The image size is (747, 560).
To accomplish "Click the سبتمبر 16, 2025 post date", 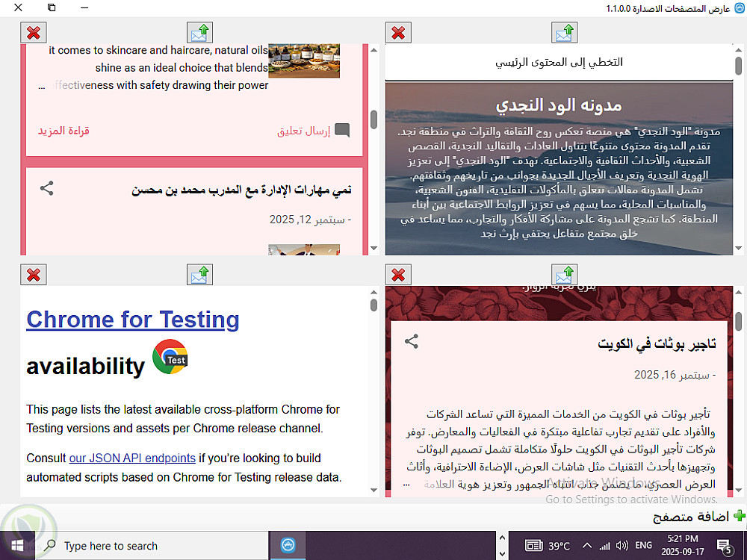I will pyautogui.click(x=675, y=375).
